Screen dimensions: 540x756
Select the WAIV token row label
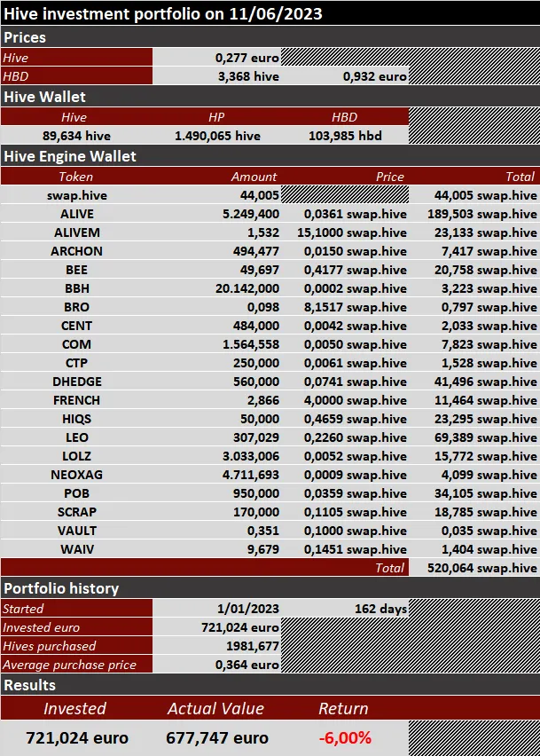click(x=77, y=549)
